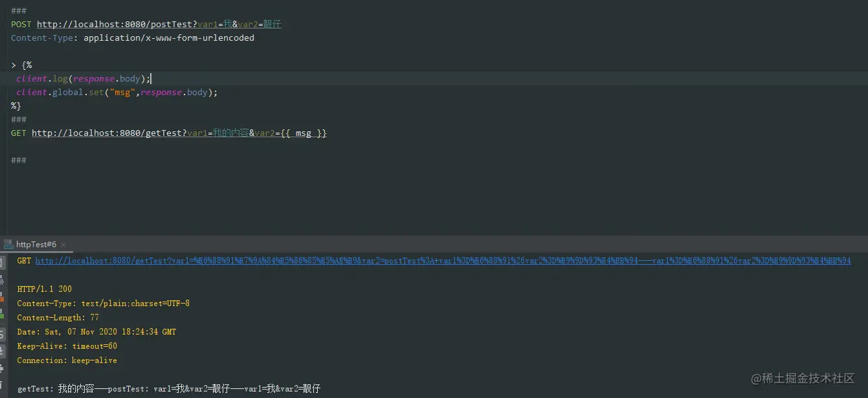The height and width of the screenshot is (398, 868).
Task: Open the encoded getTest URL in response panel
Action: [443, 260]
